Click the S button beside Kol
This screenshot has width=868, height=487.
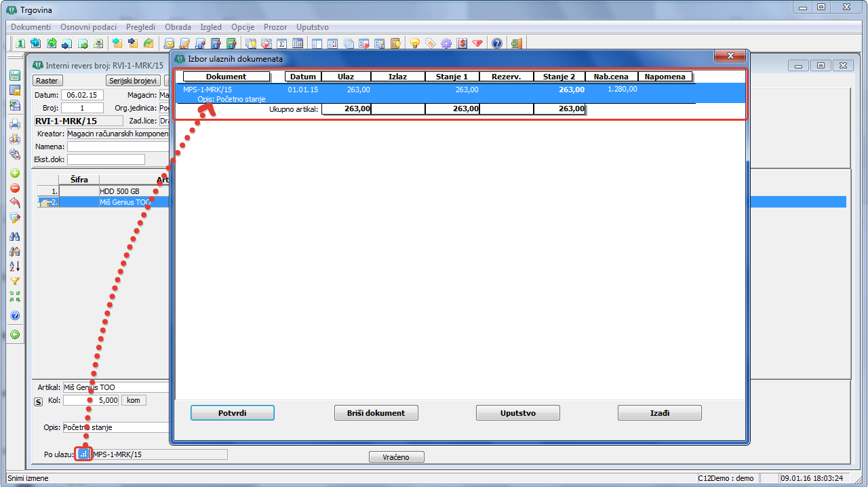(x=39, y=401)
